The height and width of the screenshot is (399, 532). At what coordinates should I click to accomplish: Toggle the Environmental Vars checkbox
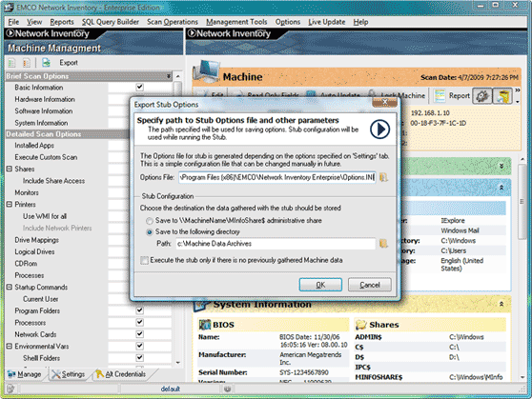coord(139,346)
